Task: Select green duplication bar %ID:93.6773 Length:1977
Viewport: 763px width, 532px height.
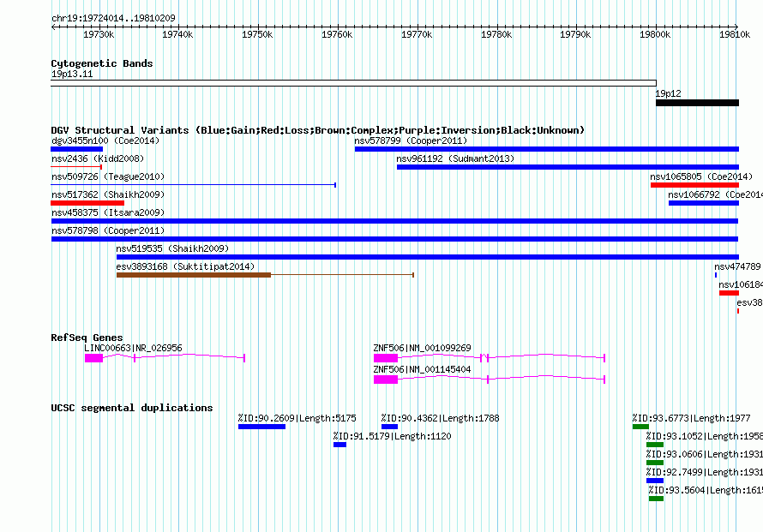Action: click(x=641, y=427)
